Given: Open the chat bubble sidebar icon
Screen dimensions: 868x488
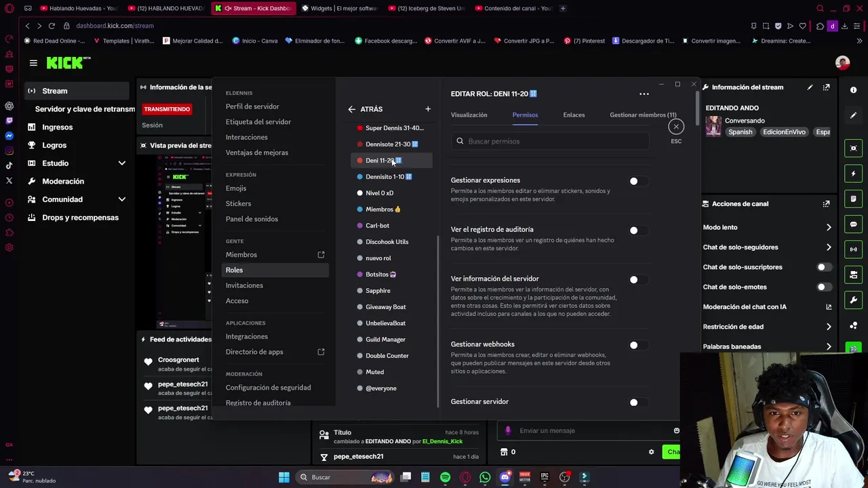Looking at the screenshot, I should (x=853, y=224).
